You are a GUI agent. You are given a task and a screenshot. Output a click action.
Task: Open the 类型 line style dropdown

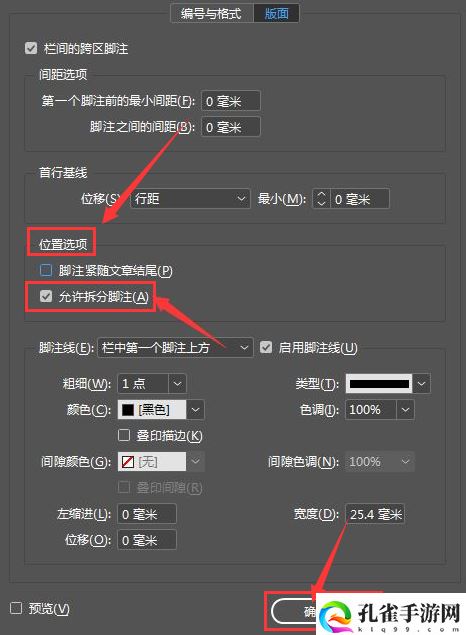click(388, 384)
